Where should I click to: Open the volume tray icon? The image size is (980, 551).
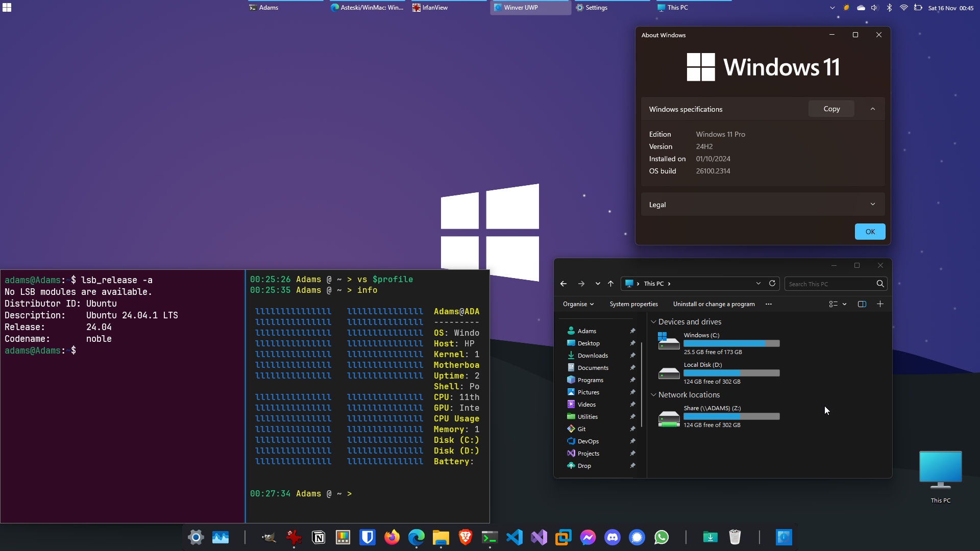pyautogui.click(x=874, y=8)
